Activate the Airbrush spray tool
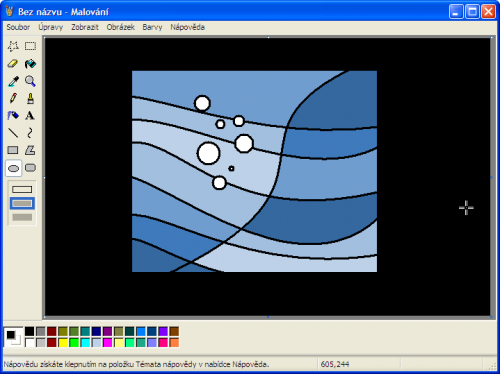 [x=13, y=116]
